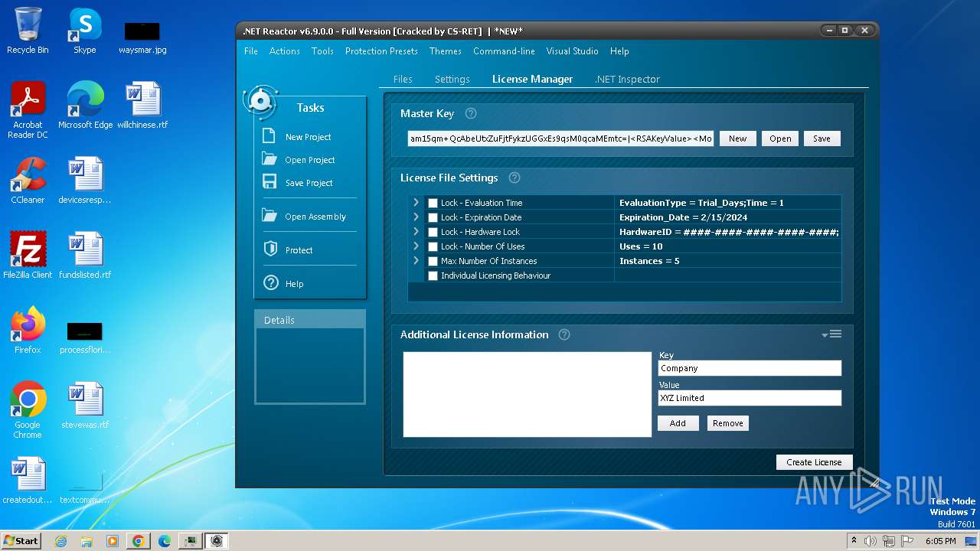The image size is (980, 551).
Task: Open the Actions menu
Action: [285, 51]
